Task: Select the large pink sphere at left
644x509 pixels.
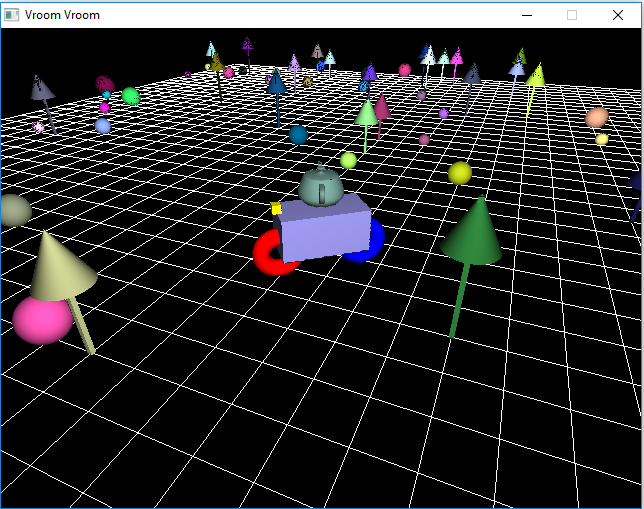Action: (x=42, y=319)
